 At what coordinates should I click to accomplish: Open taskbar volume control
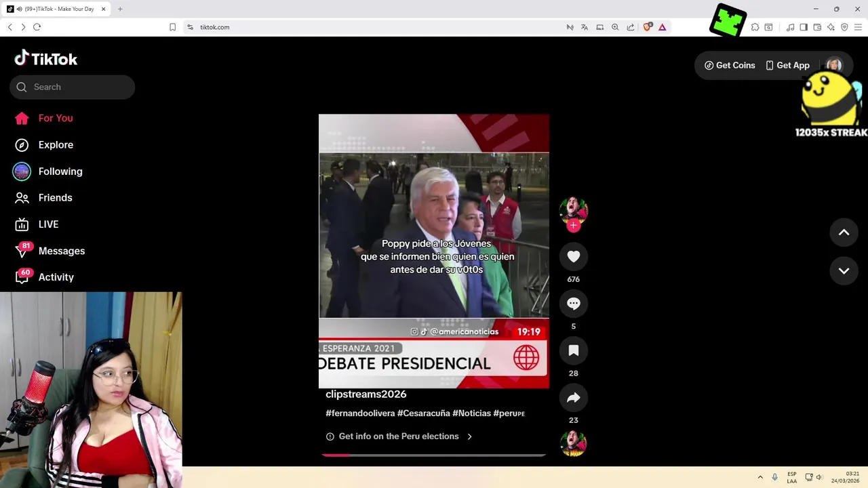pos(819,477)
